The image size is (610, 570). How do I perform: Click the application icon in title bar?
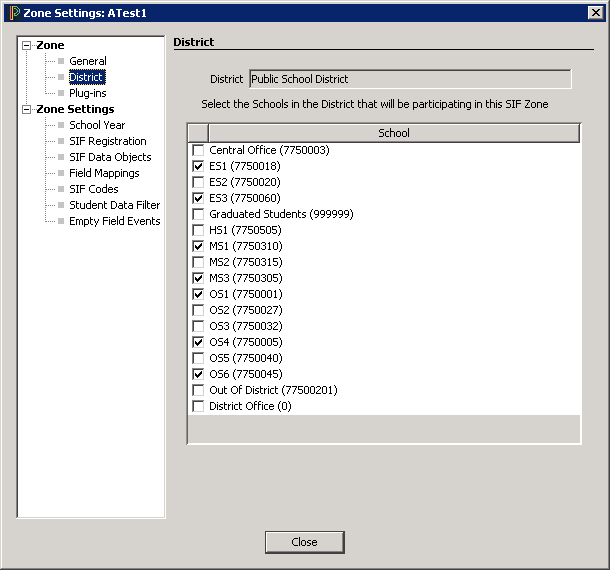coord(12,12)
